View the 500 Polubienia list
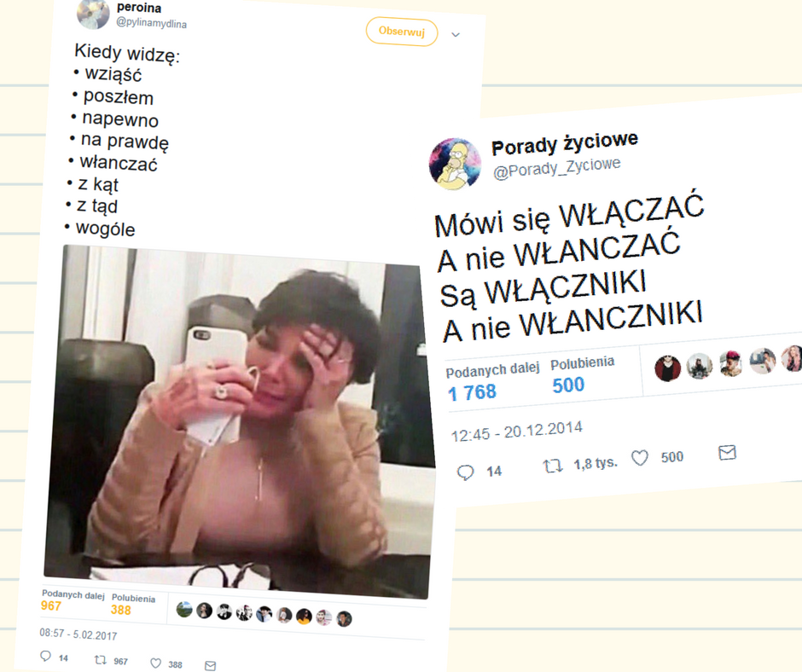Screen dimensions: 802x672 [x=568, y=385]
